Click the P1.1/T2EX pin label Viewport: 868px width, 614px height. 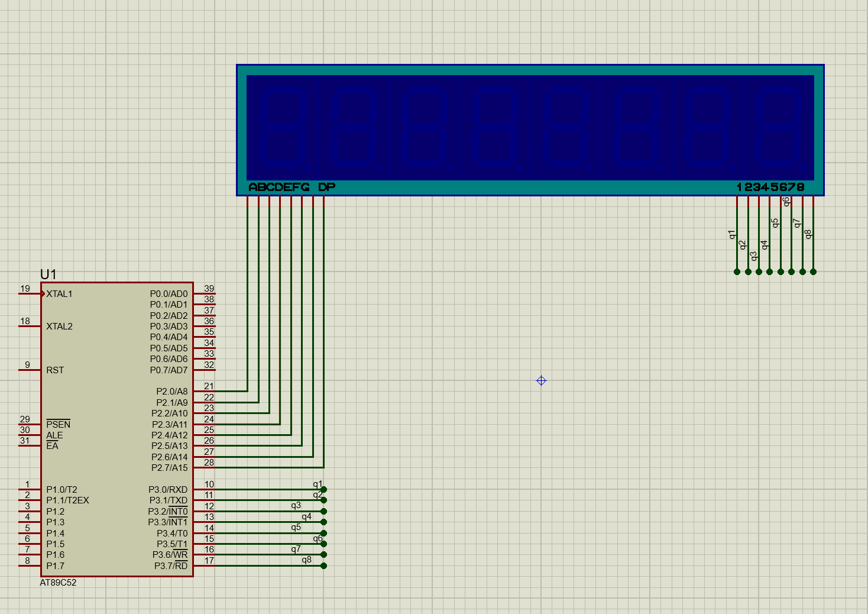tap(67, 500)
